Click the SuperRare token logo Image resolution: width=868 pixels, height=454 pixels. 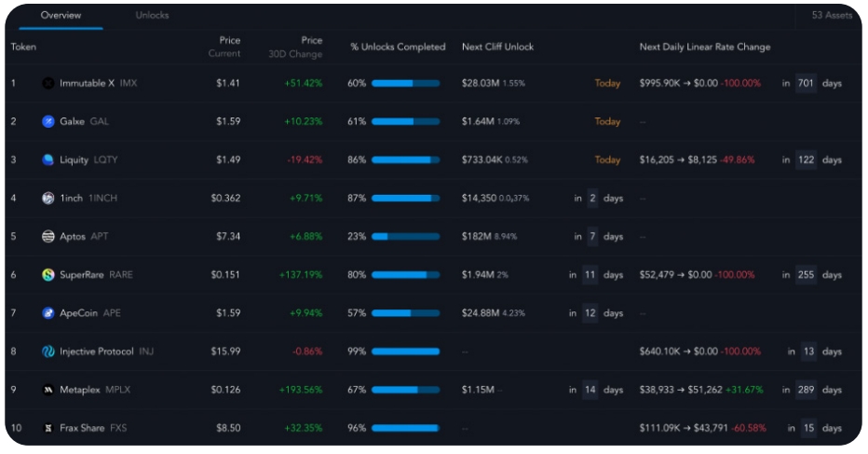click(48, 274)
